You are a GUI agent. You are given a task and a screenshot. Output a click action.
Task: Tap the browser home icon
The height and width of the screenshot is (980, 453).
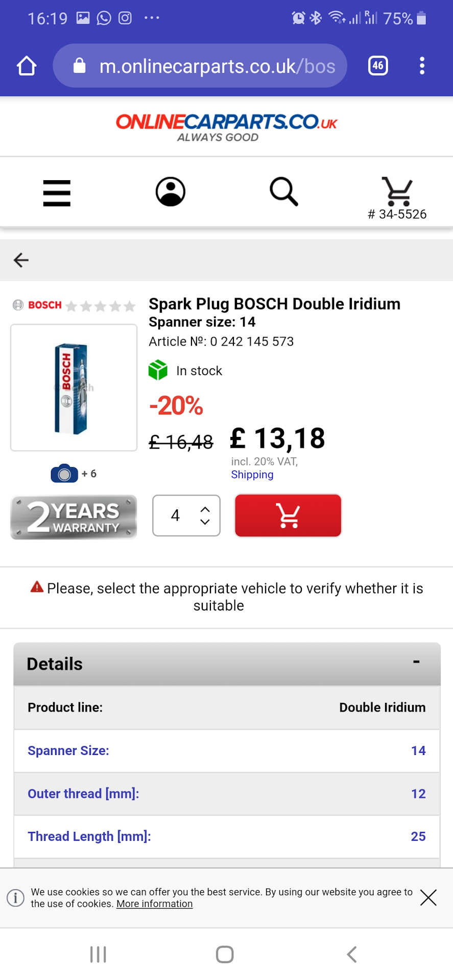[x=27, y=66]
